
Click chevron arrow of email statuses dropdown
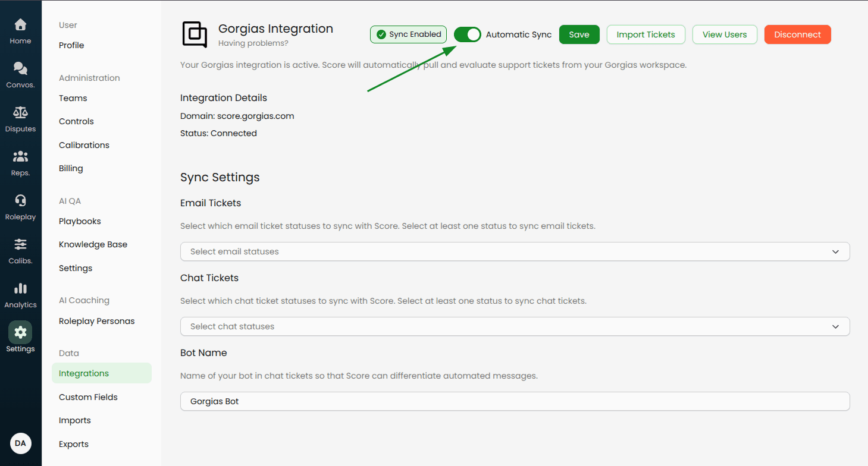point(835,251)
